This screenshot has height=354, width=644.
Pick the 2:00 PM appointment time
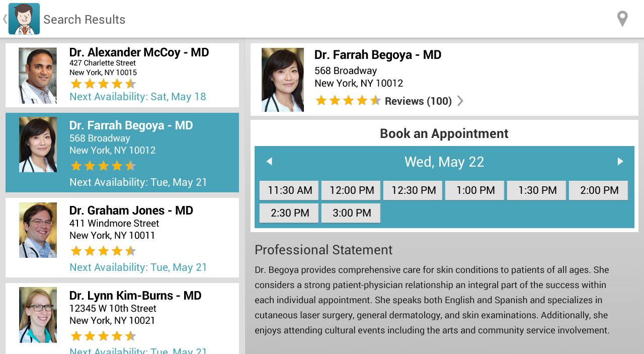(599, 190)
